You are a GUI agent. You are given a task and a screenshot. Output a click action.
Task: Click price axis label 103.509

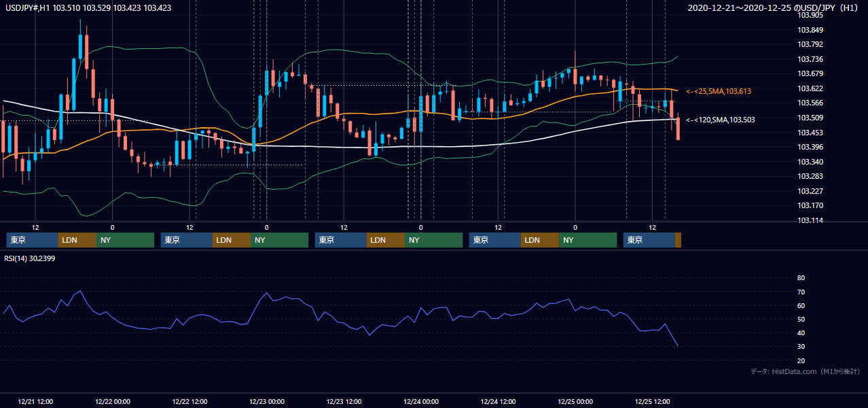[x=810, y=118]
